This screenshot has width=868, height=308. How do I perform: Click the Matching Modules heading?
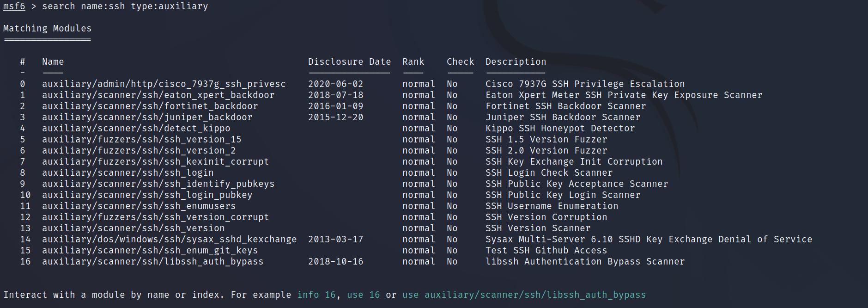point(47,29)
